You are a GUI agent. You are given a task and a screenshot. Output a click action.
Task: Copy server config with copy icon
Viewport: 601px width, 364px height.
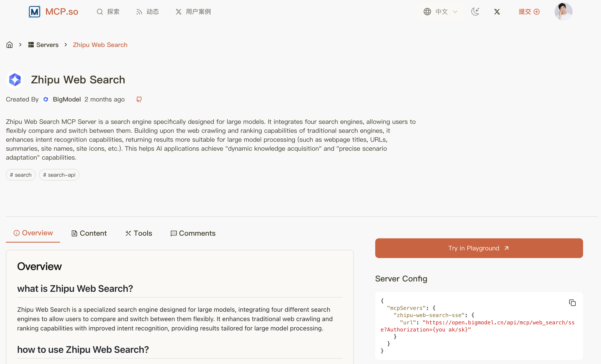pyautogui.click(x=572, y=303)
